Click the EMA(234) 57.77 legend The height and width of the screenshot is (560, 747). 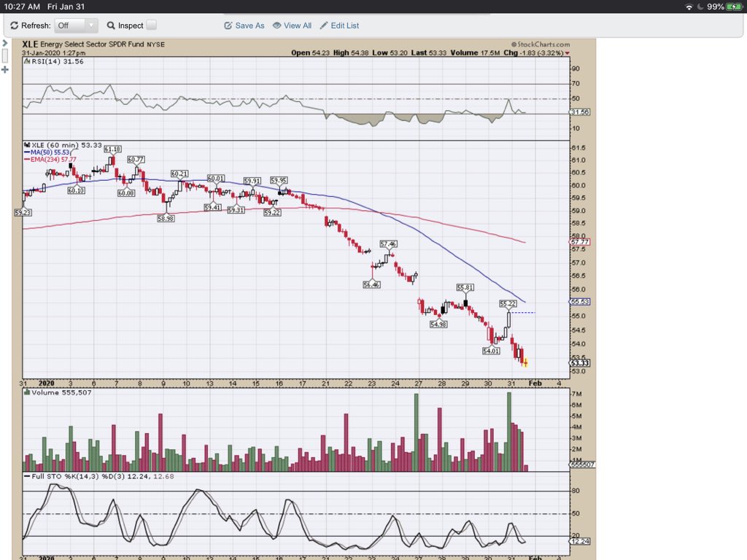(x=50, y=160)
